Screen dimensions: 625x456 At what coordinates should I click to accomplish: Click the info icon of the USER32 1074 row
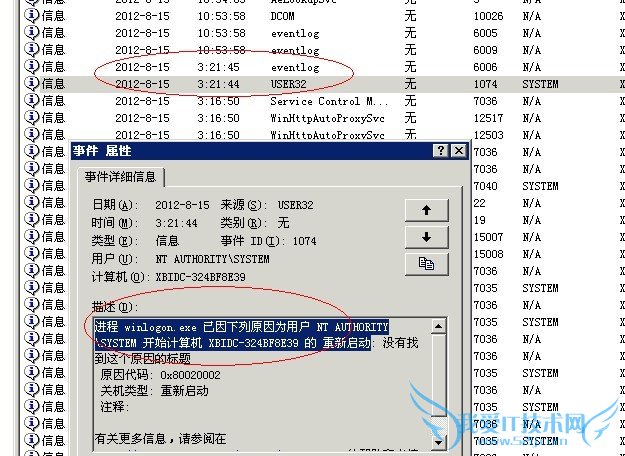31,83
